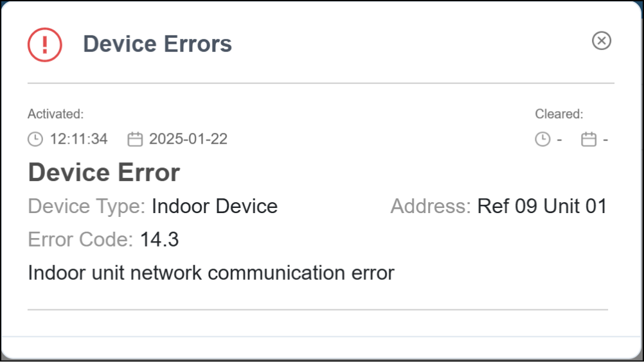The width and height of the screenshot is (644, 362).
Task: Click the activated time clock icon
Action: [x=35, y=139]
